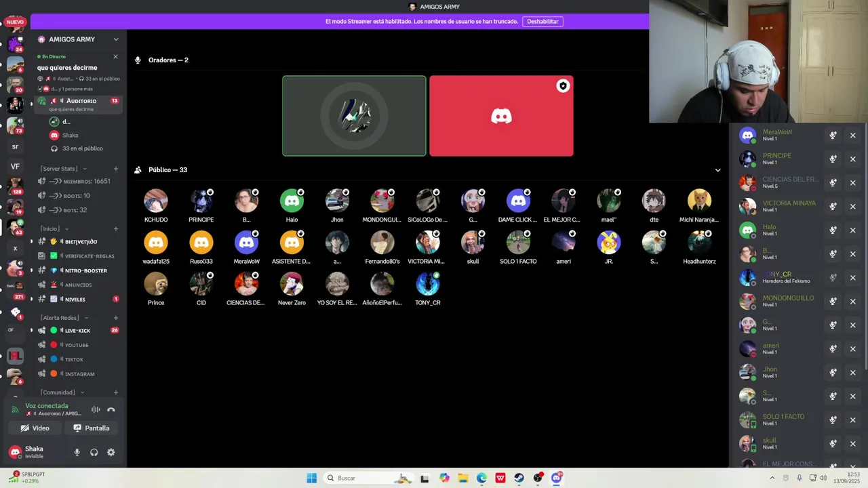Switch to the VF server in sidebar
The height and width of the screenshot is (488, 868).
tap(15, 166)
